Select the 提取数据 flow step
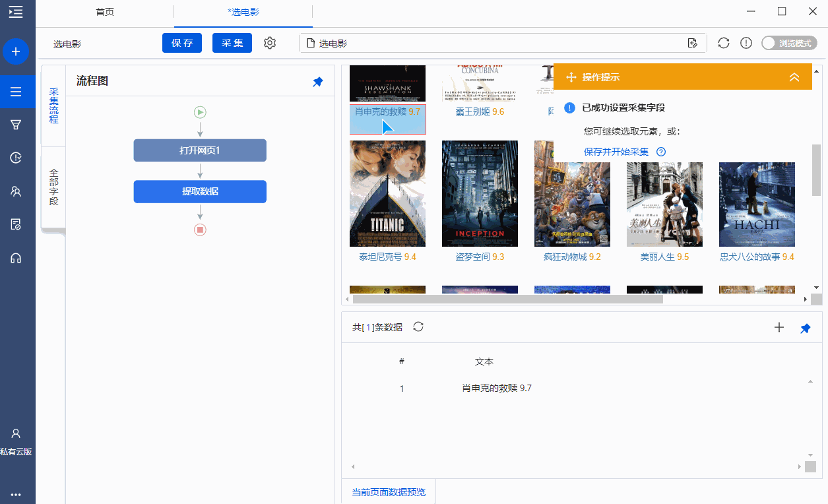 [200, 191]
